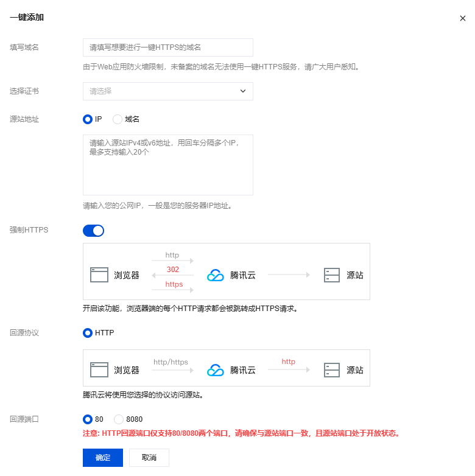Click origin server icon in 回源协议 diagram

click(x=332, y=370)
